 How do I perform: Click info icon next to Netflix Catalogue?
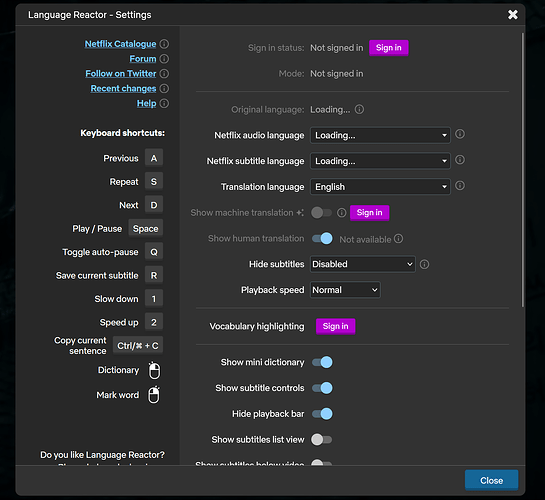click(x=164, y=44)
